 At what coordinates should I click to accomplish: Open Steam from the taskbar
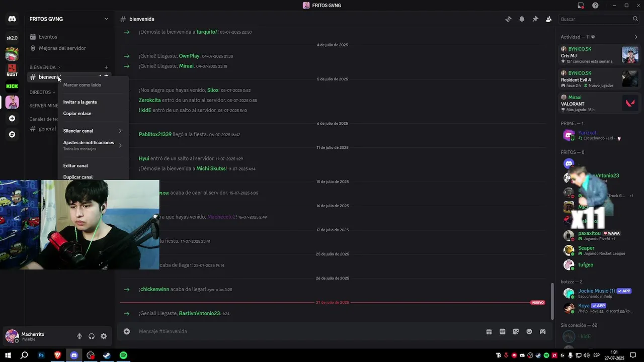(107, 355)
